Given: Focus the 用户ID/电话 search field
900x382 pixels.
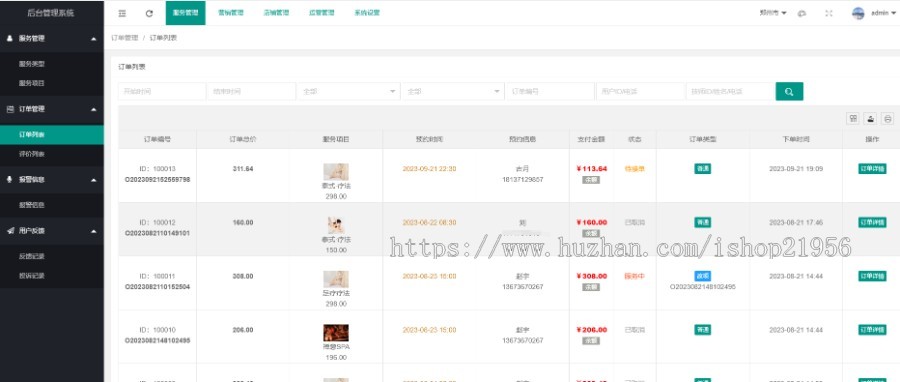Looking at the screenshot, I should point(641,91).
